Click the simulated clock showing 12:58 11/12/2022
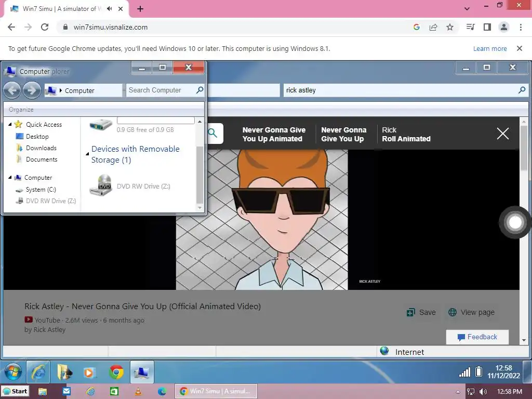This screenshot has width=532, height=399. (x=503, y=372)
